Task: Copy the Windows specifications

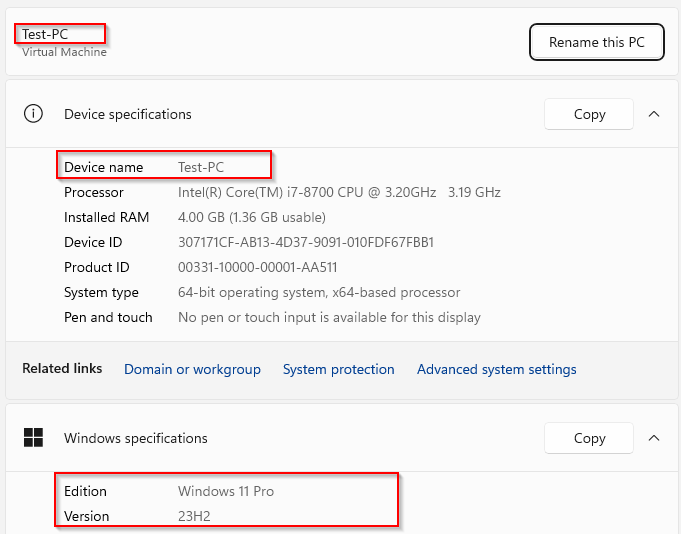Action: 589,438
